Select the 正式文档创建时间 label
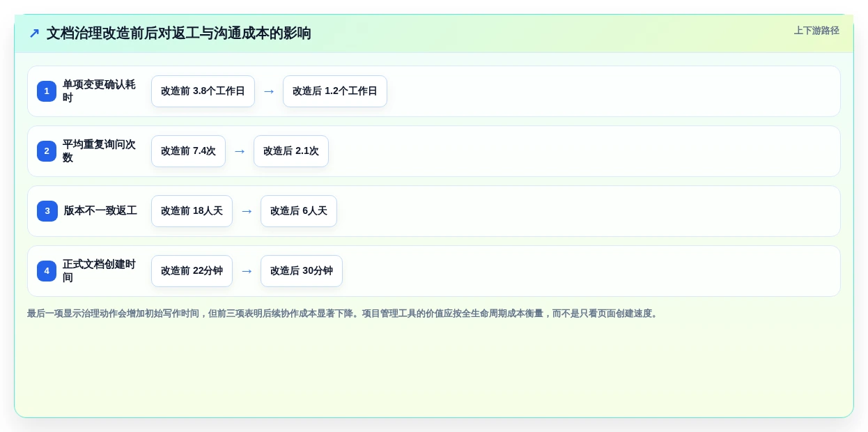Viewport: 868px width, 432px height. (100, 271)
